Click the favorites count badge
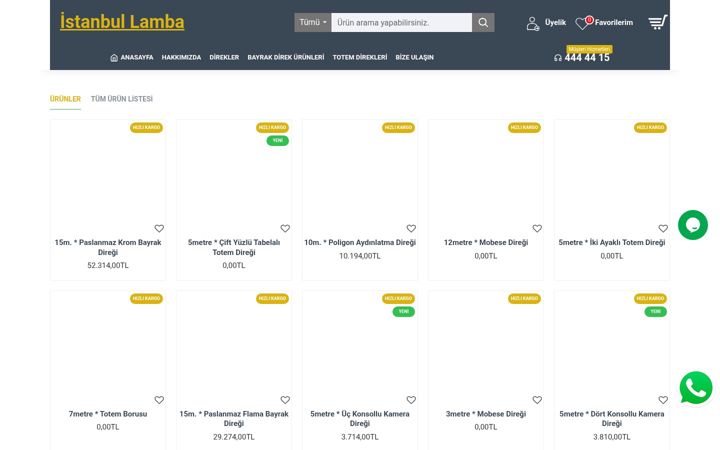Screen dimensions: 720x450 coord(589,20)
